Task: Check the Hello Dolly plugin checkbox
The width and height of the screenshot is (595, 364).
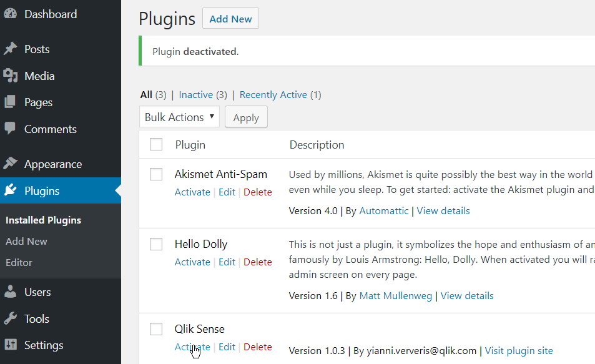Action: [x=156, y=244]
